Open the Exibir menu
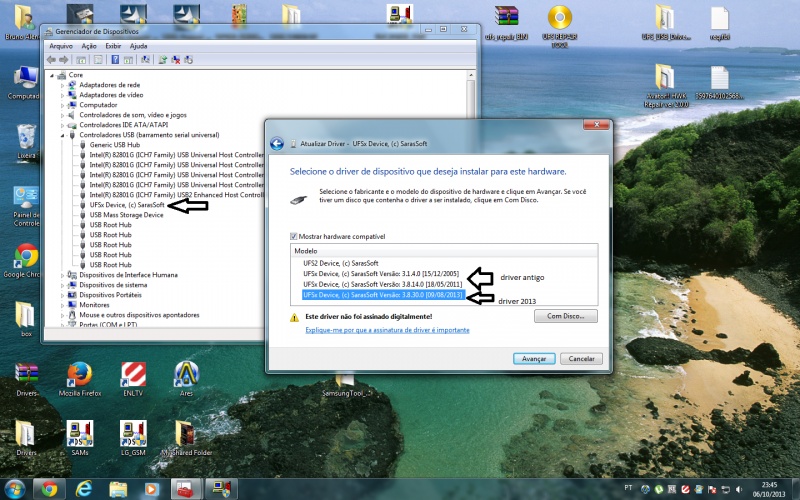Image resolution: width=800 pixels, height=500 pixels. click(113, 46)
